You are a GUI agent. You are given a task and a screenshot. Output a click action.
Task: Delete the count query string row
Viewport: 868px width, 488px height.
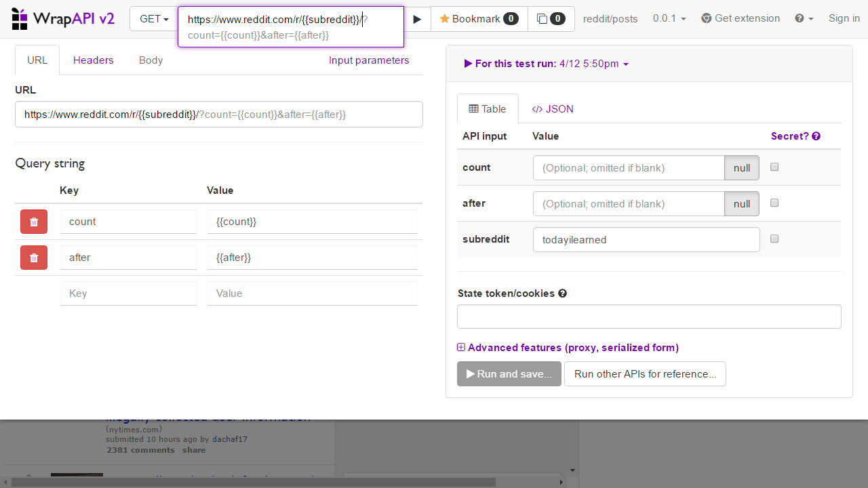pyautogui.click(x=34, y=222)
